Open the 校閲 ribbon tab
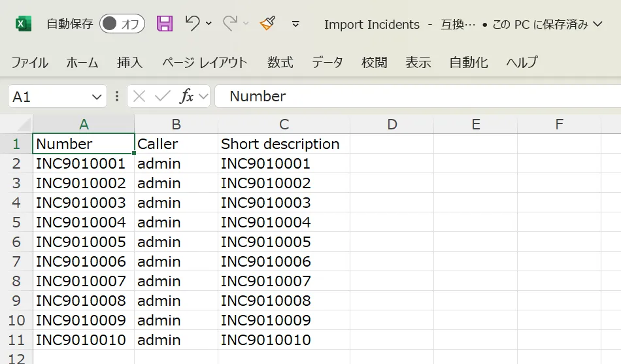This screenshot has height=364, width=621. [375, 62]
